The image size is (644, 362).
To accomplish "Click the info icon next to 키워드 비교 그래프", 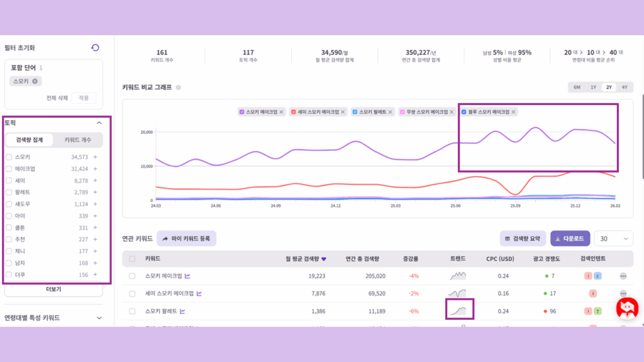I will [x=179, y=88].
